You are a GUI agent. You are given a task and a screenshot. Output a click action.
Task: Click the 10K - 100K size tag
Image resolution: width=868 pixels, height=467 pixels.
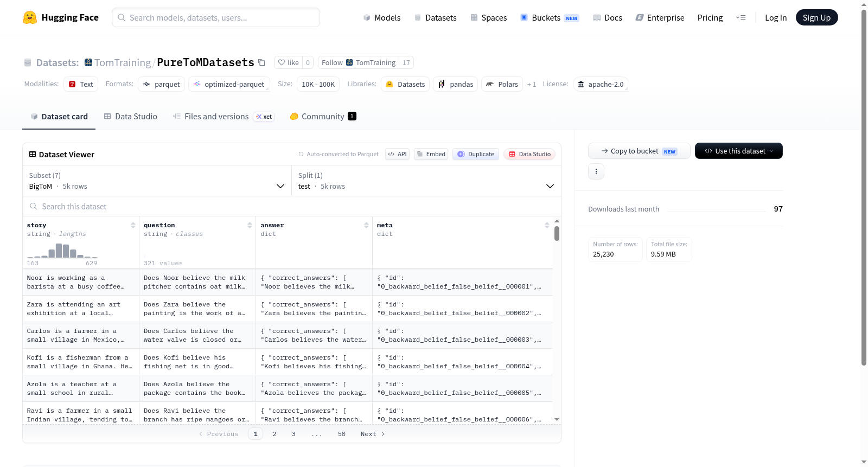pyautogui.click(x=318, y=84)
